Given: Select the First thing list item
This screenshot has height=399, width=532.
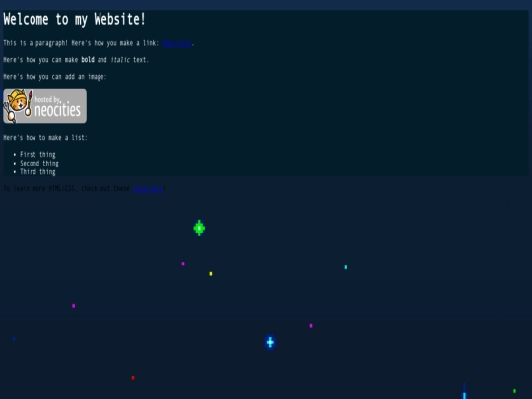Looking at the screenshot, I should tap(37, 155).
